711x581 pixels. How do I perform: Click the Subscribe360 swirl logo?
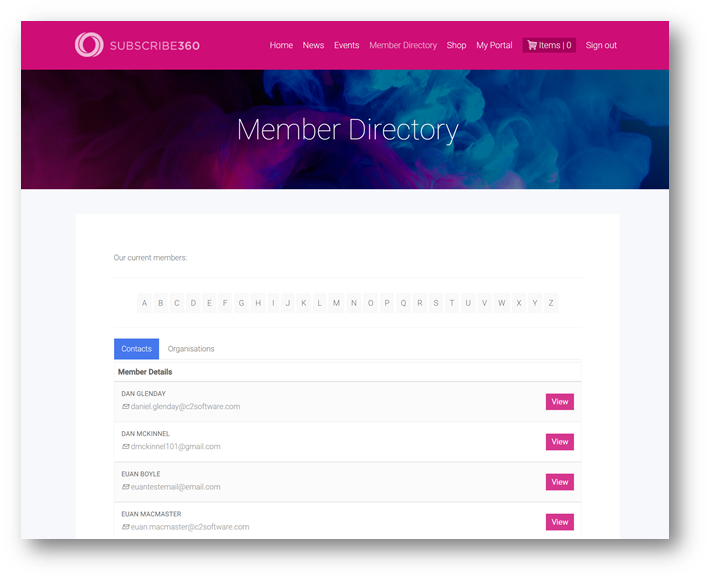pyautogui.click(x=89, y=44)
